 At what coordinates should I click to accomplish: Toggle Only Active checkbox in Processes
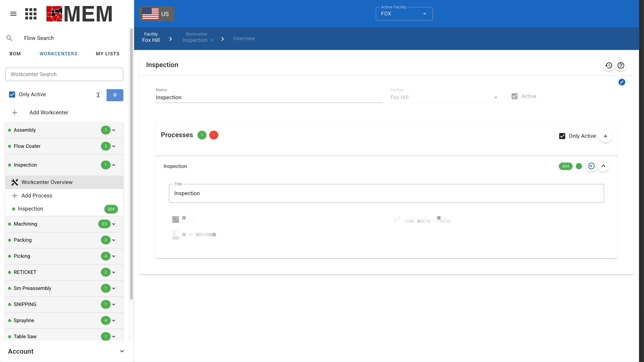[x=562, y=136]
